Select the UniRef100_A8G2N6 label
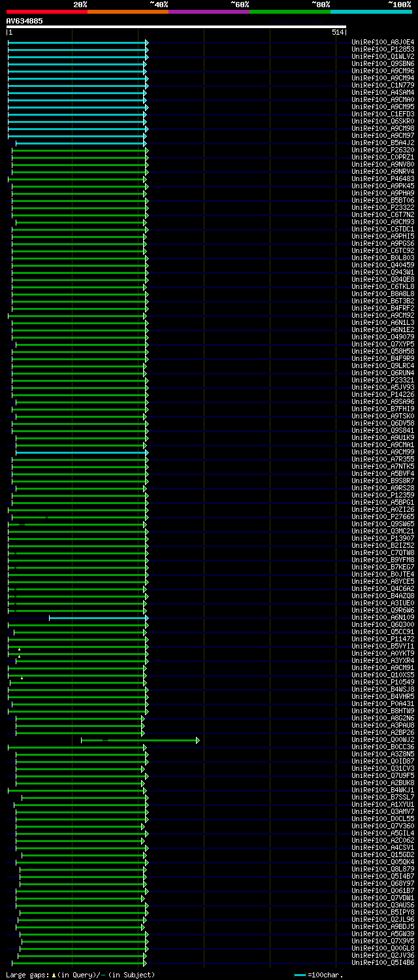Screen dimensions: 418x980 point(383,718)
